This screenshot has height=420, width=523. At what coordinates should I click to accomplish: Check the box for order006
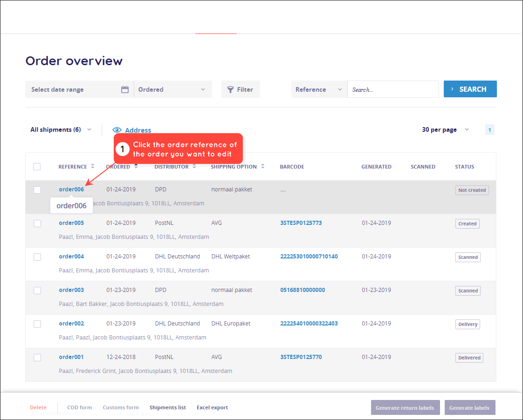pos(37,190)
